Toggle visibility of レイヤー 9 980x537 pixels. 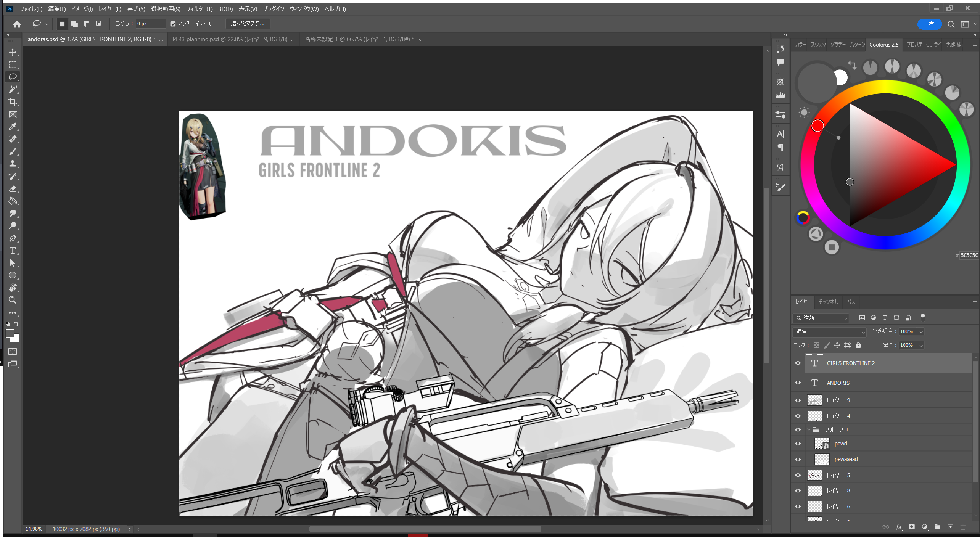pos(798,400)
